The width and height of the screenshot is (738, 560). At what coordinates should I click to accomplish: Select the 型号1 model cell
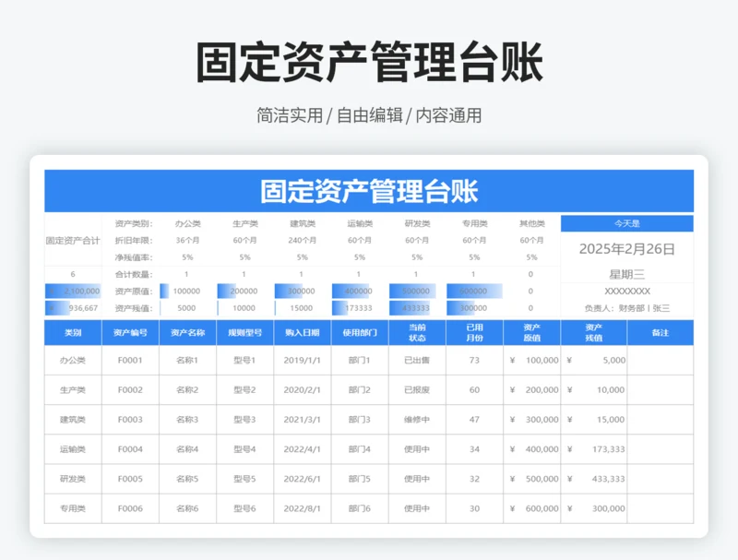(x=244, y=361)
